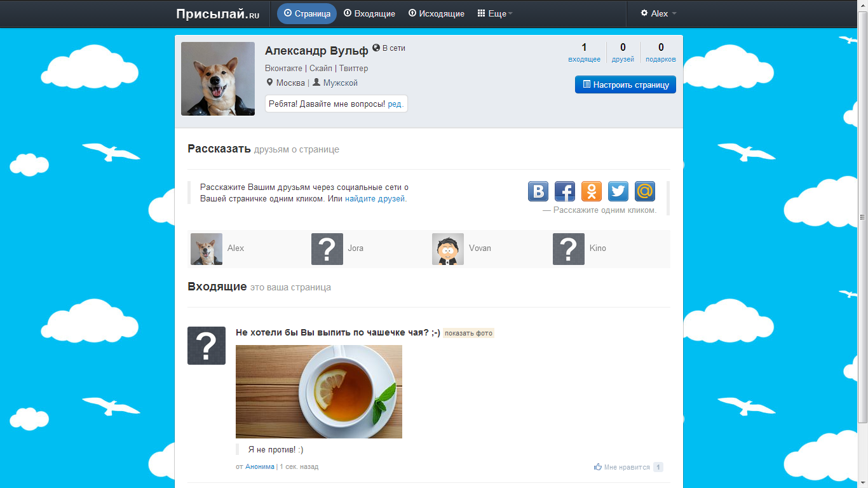Click the Jora friend name
The image size is (868, 488).
[356, 248]
